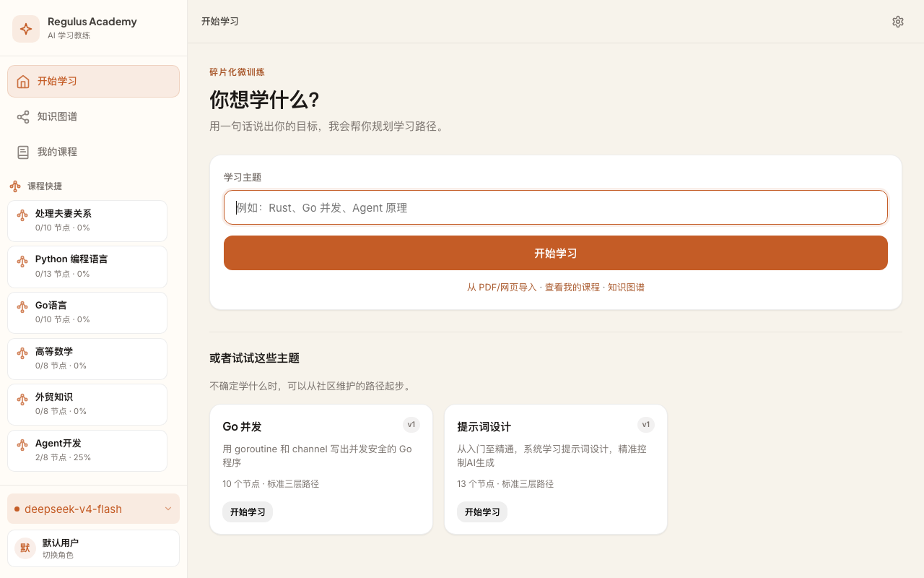Viewport: 924px width, 578px height.
Task: Open the 处理夫妻关系 course shortcut
Action: tap(87, 221)
